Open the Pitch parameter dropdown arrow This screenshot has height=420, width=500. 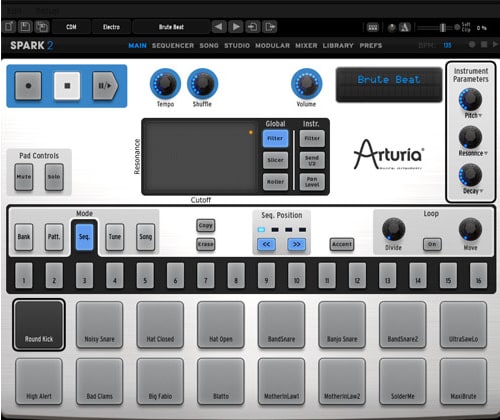(480, 116)
